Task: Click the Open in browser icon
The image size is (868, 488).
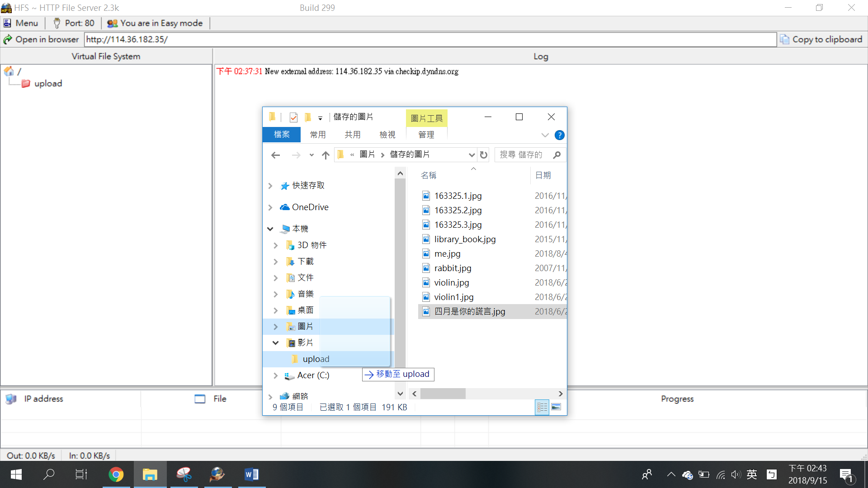Action: coord(8,39)
